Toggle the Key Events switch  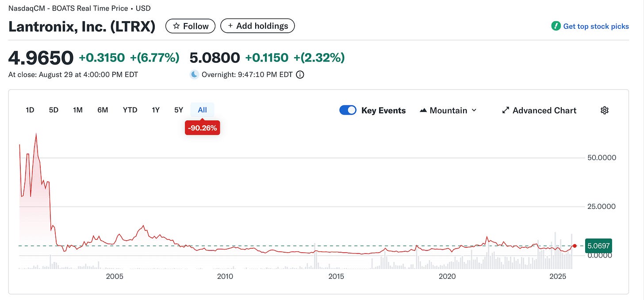pos(348,111)
